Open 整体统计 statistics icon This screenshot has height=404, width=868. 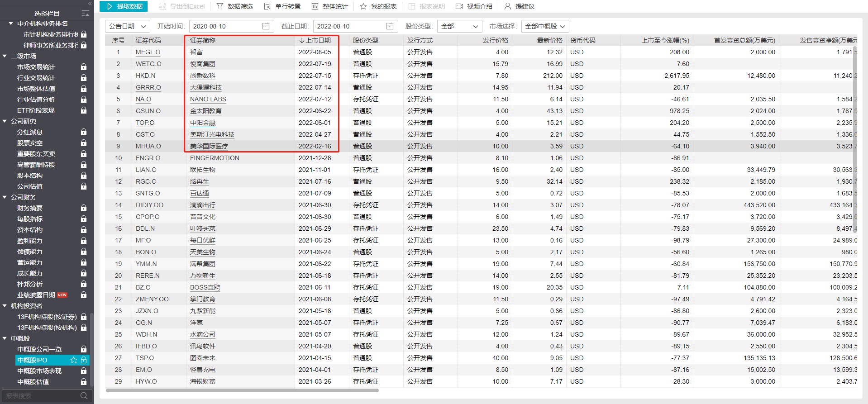315,6
